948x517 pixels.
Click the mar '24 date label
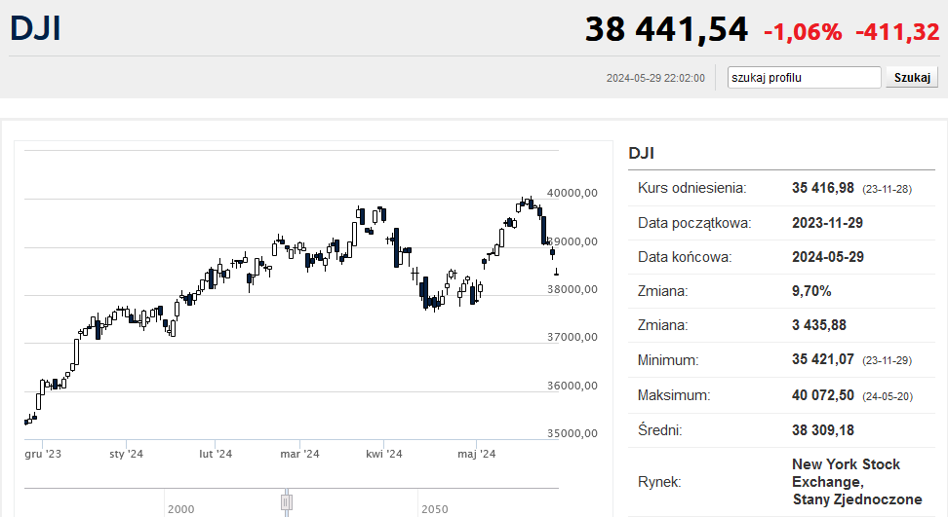click(299, 454)
